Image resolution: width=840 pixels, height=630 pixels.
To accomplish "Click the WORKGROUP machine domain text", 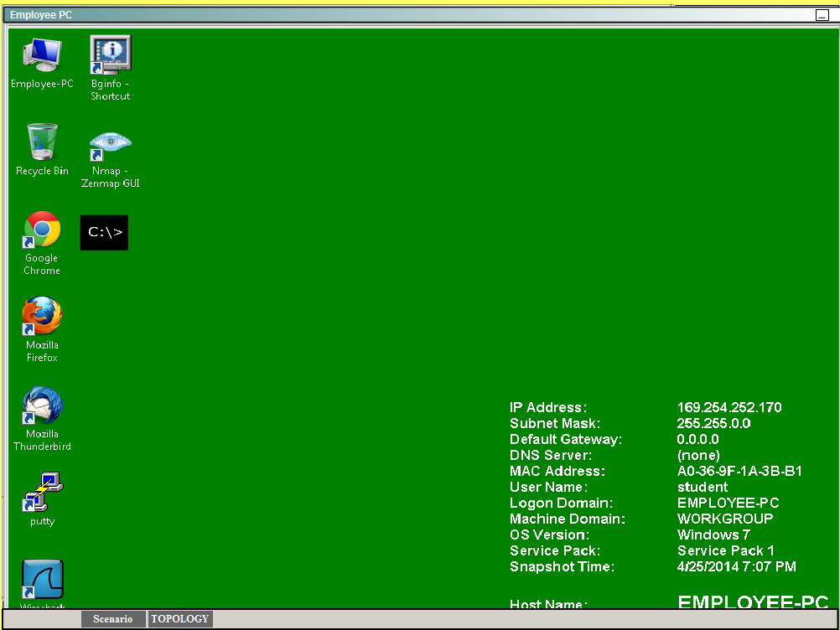I will 725,519.
